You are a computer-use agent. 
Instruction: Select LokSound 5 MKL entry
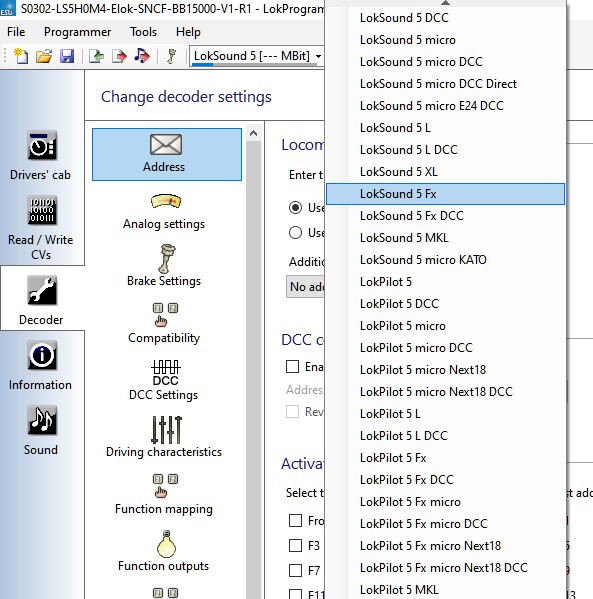pyautogui.click(x=445, y=238)
